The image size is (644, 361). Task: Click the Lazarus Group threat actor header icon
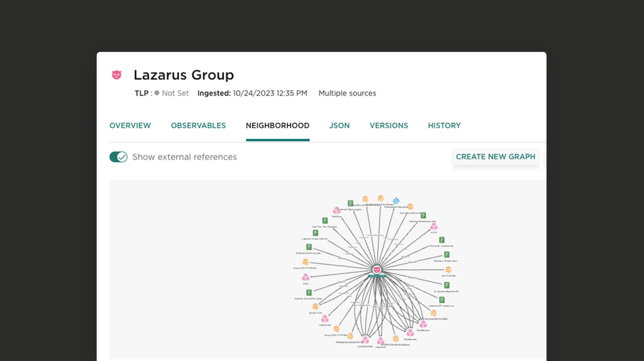[117, 75]
